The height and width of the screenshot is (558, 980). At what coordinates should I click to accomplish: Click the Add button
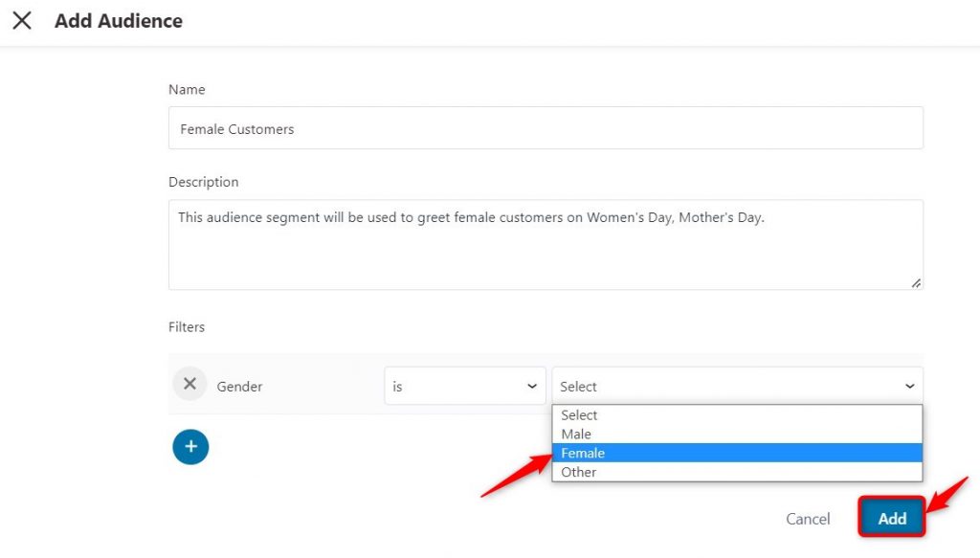click(x=892, y=518)
